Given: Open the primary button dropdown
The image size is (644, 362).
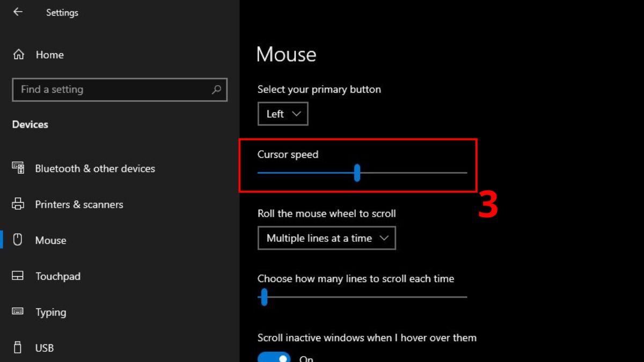Looking at the screenshot, I should tap(283, 114).
